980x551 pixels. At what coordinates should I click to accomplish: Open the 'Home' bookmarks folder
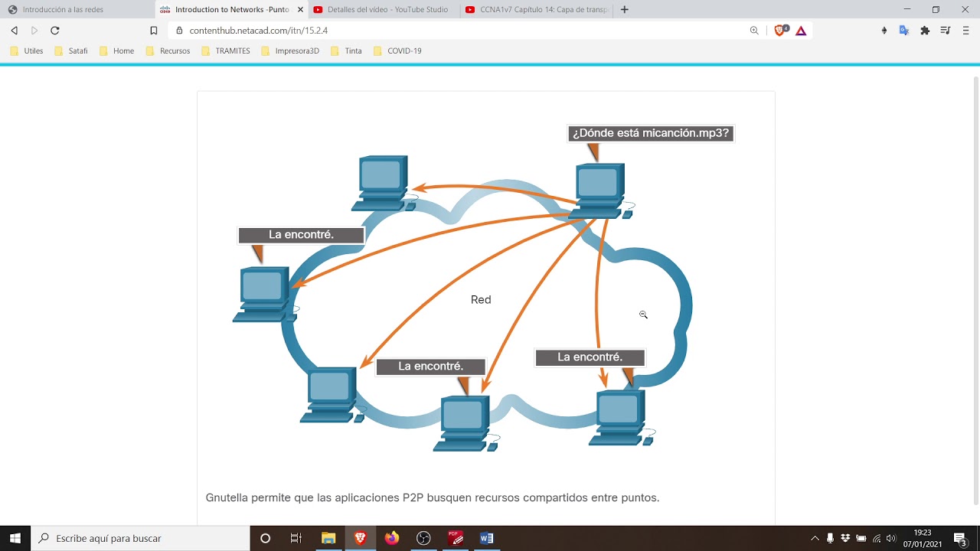(x=116, y=51)
